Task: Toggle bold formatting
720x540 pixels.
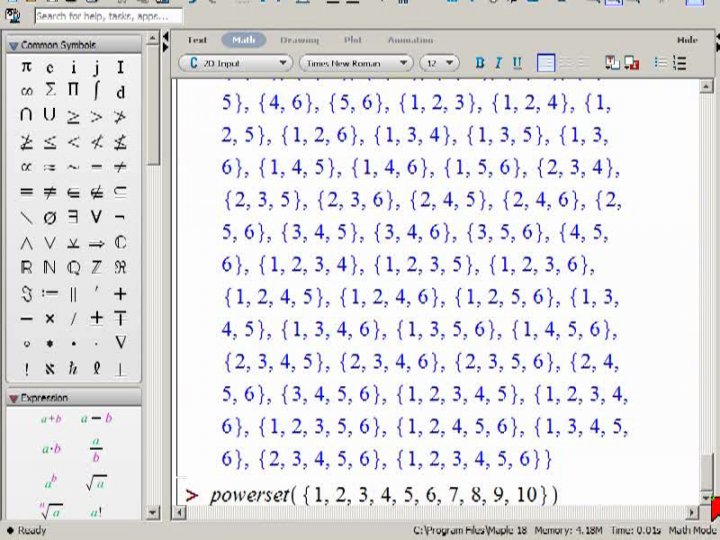Action: pos(480,63)
